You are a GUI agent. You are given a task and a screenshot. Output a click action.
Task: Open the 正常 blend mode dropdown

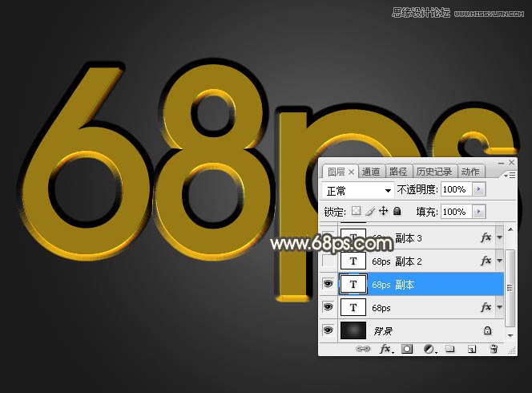(357, 191)
